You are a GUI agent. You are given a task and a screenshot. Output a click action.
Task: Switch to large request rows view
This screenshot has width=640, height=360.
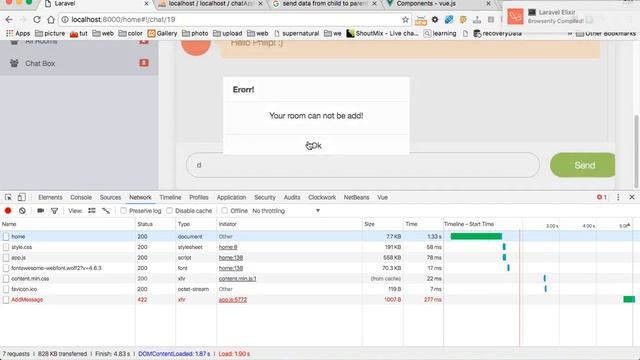coord(92,211)
